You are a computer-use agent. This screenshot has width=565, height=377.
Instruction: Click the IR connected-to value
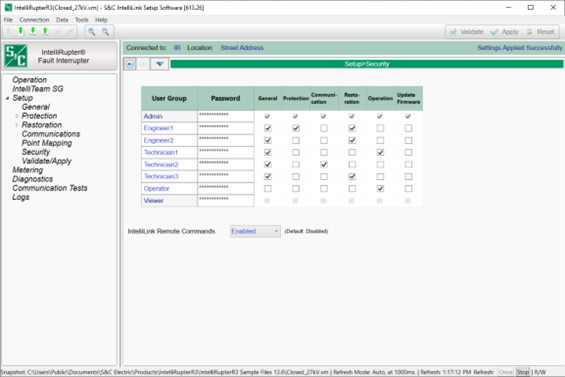[x=177, y=48]
